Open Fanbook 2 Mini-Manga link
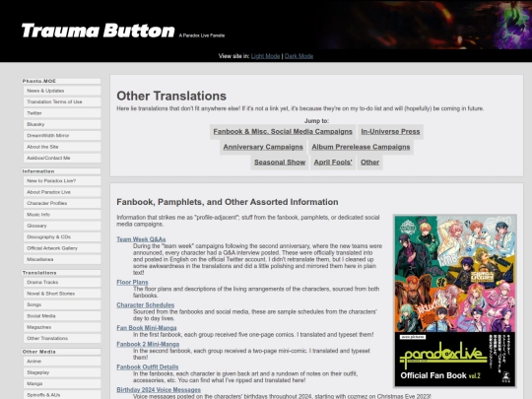 tap(148, 344)
